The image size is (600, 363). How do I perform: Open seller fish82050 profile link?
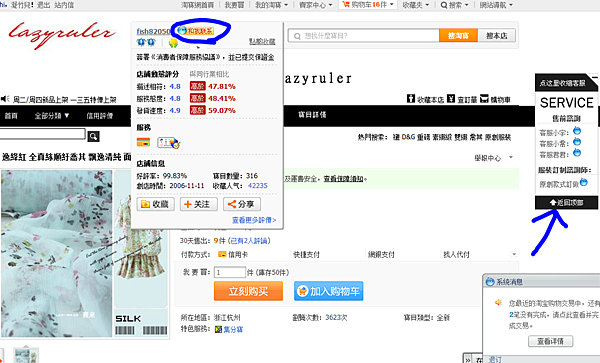point(153,31)
